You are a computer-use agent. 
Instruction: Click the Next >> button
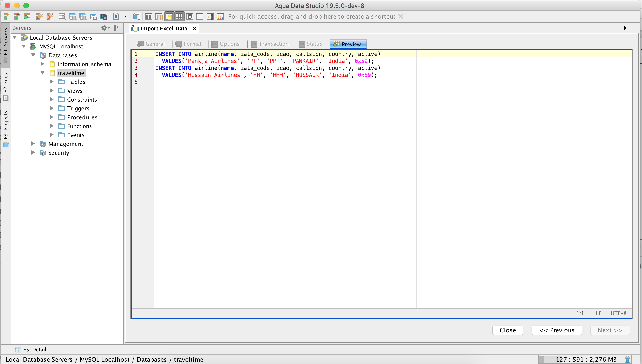pyautogui.click(x=610, y=330)
